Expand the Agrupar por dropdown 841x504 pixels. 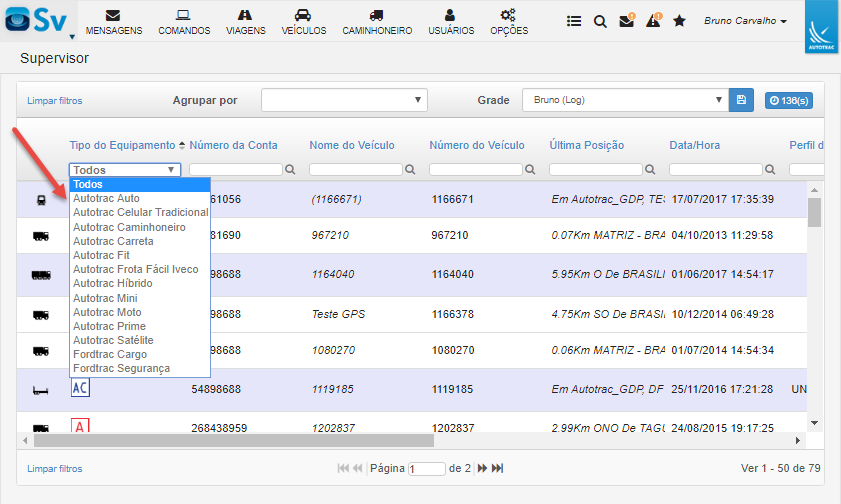[x=344, y=100]
